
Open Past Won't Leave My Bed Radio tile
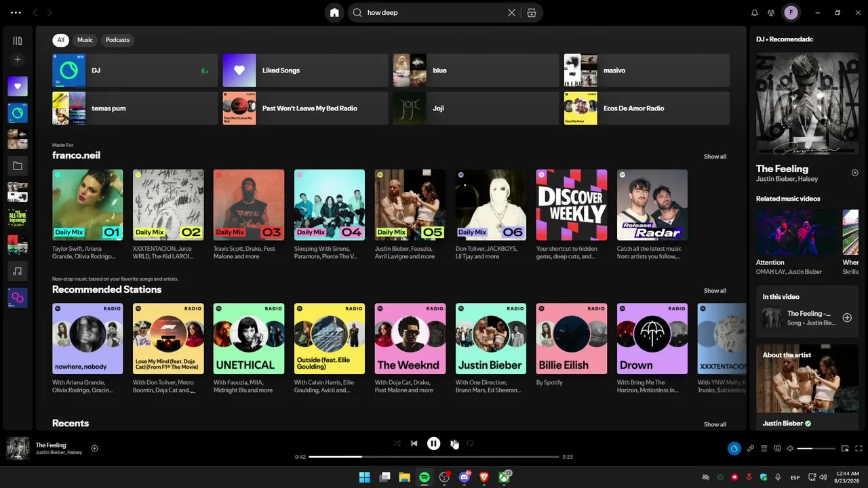click(x=306, y=108)
